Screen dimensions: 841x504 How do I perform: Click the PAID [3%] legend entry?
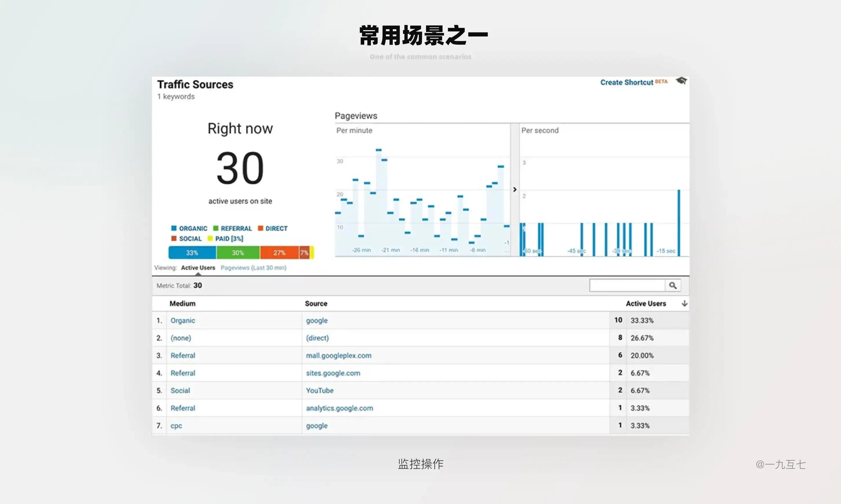tap(225, 238)
